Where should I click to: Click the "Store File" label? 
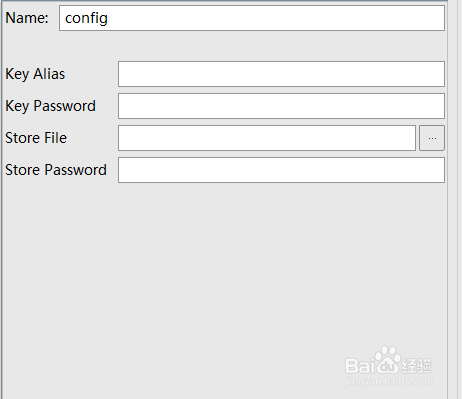[x=36, y=138]
